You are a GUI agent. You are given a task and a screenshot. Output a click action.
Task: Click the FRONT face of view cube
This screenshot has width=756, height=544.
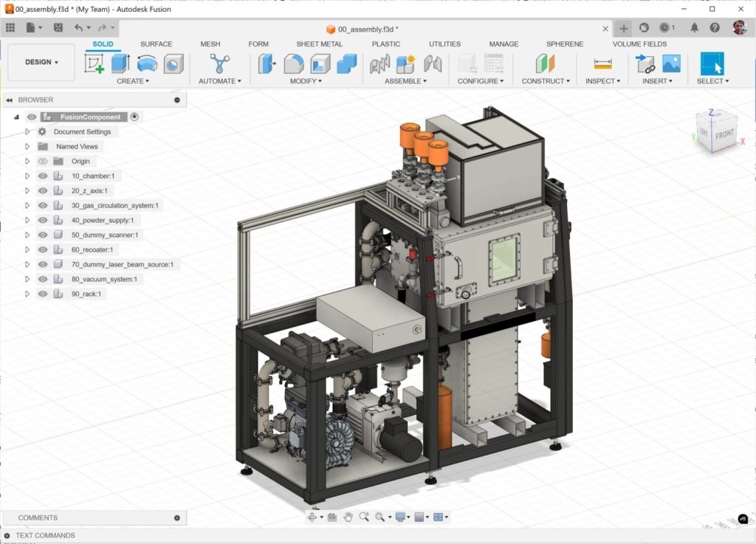(724, 135)
